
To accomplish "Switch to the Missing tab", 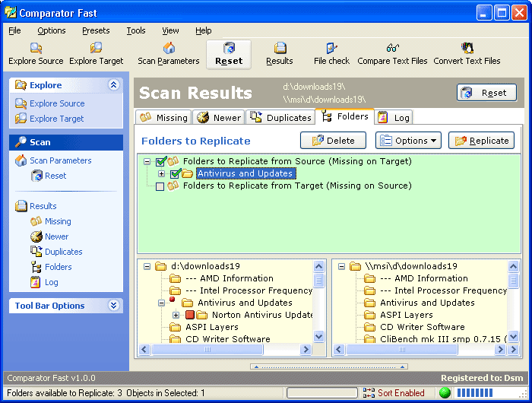I will click(163, 117).
